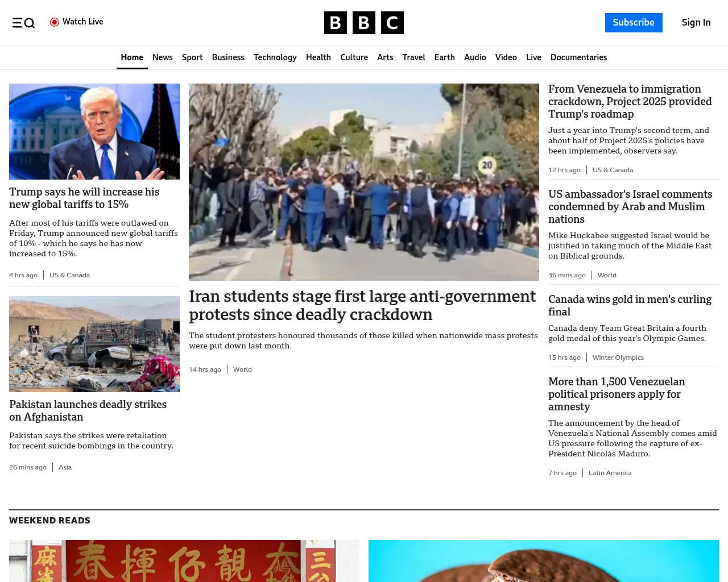Image resolution: width=728 pixels, height=582 pixels.
Task: Read US ambassador's Israel comments story
Action: pos(630,206)
